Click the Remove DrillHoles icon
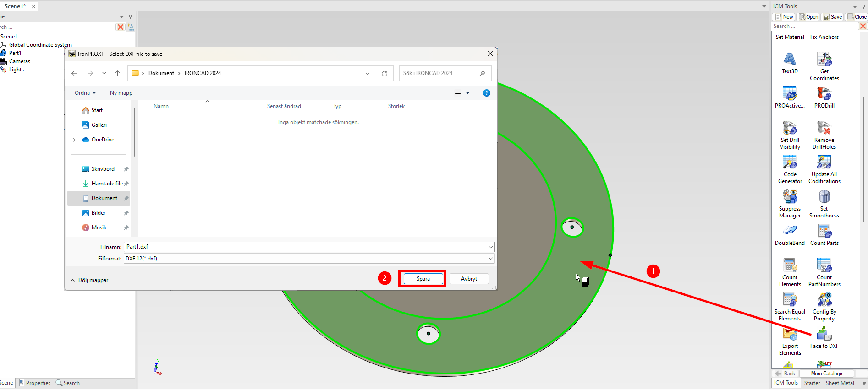Screen dimensions: 868x390 coord(824,128)
